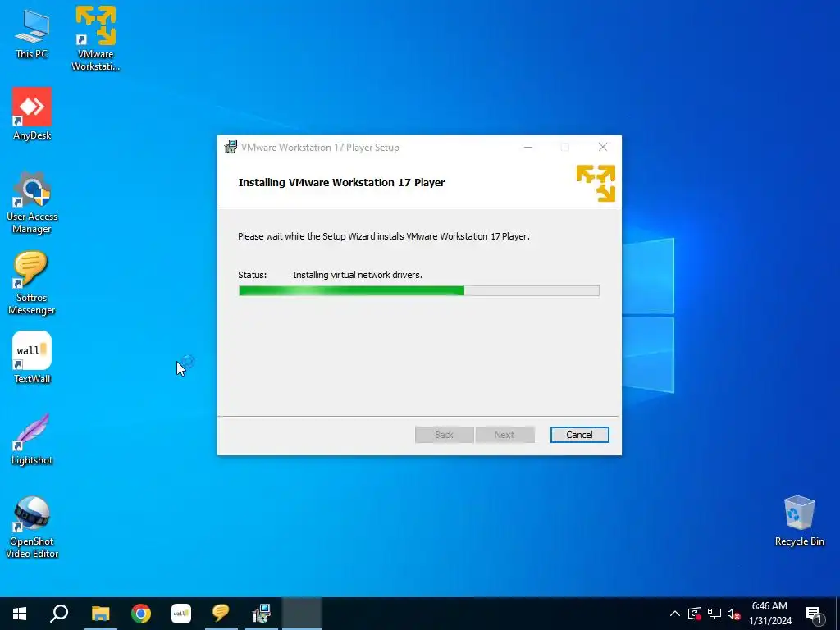The image size is (840, 630).
Task: Click the installation progress bar
Action: 419,291
